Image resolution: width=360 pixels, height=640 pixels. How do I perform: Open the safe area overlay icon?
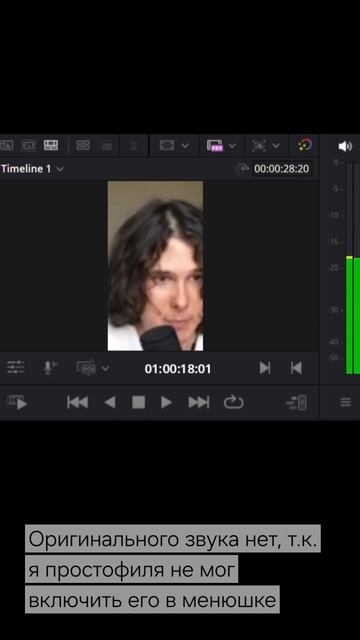pyautogui.click(x=167, y=145)
